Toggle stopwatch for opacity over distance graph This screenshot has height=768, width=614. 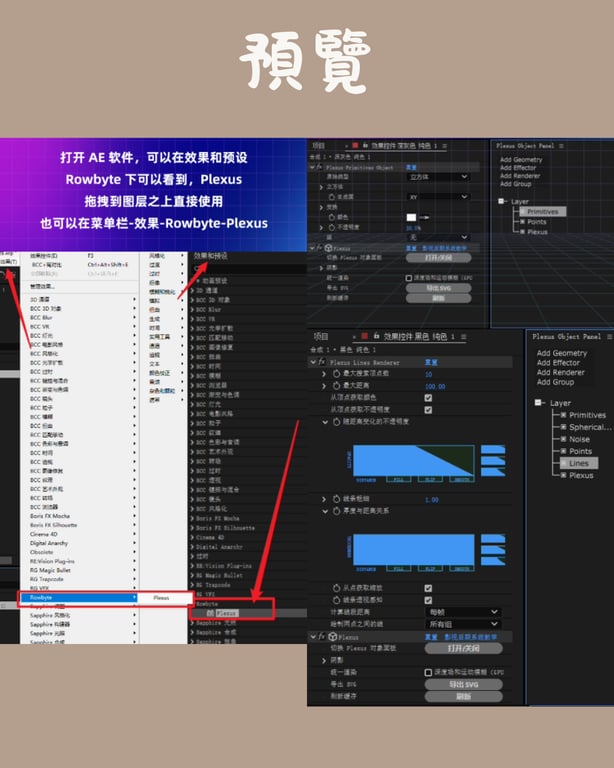click(336, 422)
